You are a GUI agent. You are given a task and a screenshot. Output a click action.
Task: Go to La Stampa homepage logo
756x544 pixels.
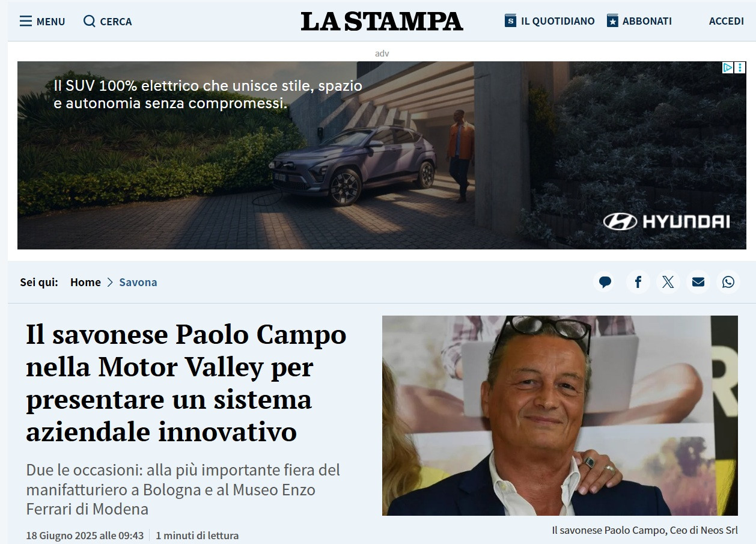click(382, 21)
